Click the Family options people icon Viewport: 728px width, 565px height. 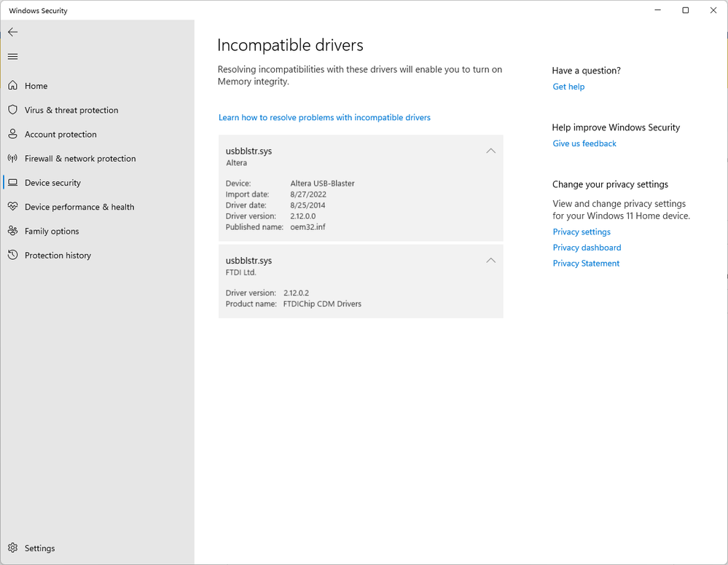pyautogui.click(x=12, y=231)
